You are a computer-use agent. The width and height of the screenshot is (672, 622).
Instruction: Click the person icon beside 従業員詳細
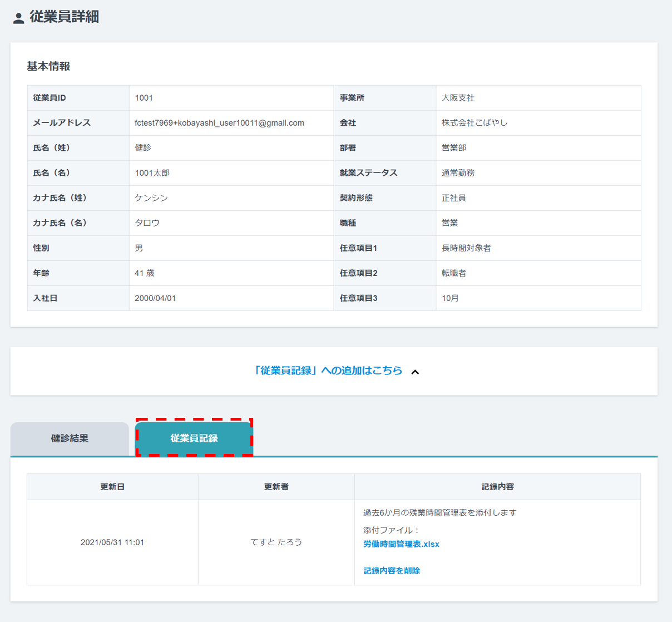(x=18, y=18)
